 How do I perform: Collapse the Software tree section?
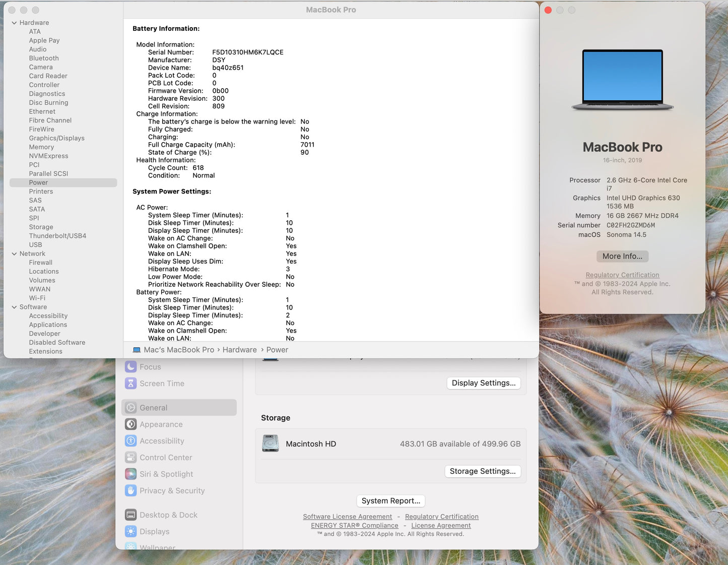pos(14,307)
